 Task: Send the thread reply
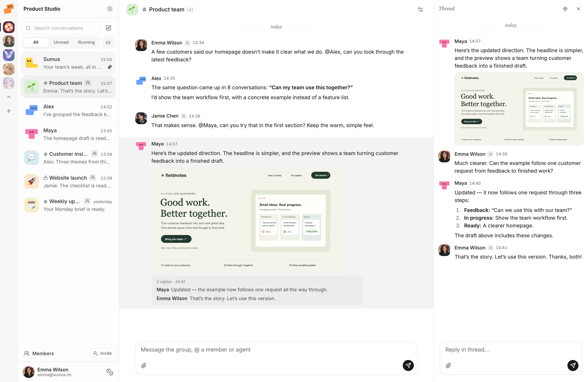(x=573, y=366)
